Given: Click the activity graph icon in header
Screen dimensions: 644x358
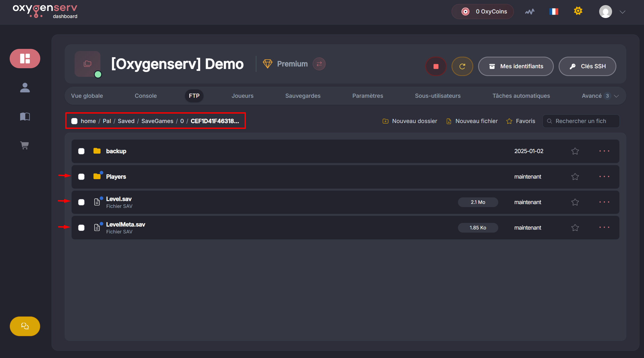Looking at the screenshot, I should pyautogui.click(x=529, y=12).
